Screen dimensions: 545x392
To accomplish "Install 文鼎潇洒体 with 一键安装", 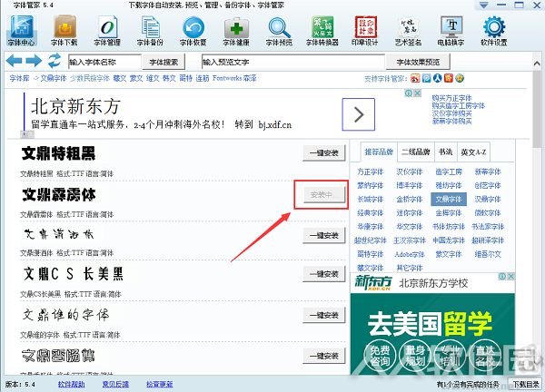I will 324,235.
